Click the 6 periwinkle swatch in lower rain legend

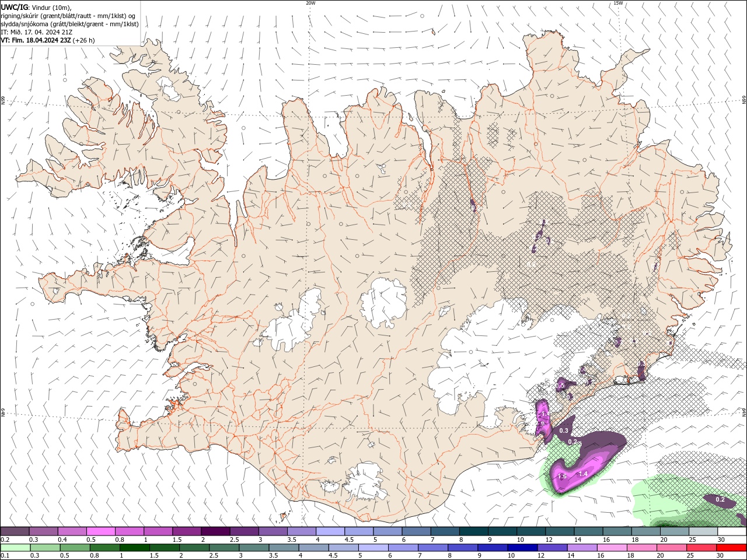click(x=403, y=548)
